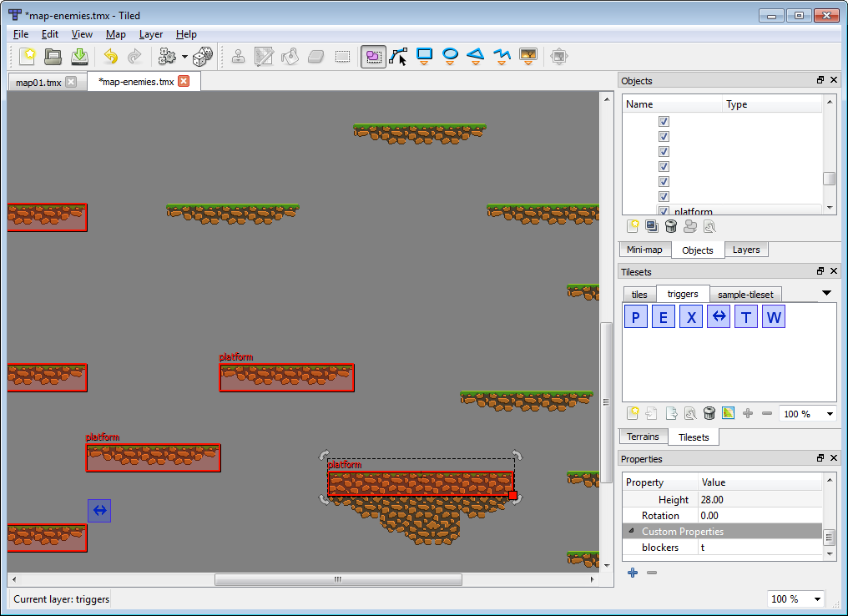Image resolution: width=848 pixels, height=616 pixels.
Task: Select the W trigger tile
Action: click(x=774, y=316)
